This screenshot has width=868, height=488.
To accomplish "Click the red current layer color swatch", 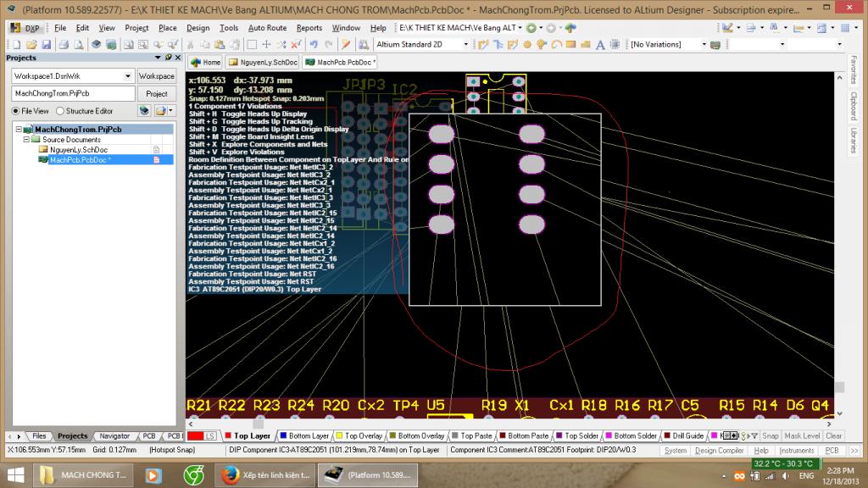I will [194, 435].
